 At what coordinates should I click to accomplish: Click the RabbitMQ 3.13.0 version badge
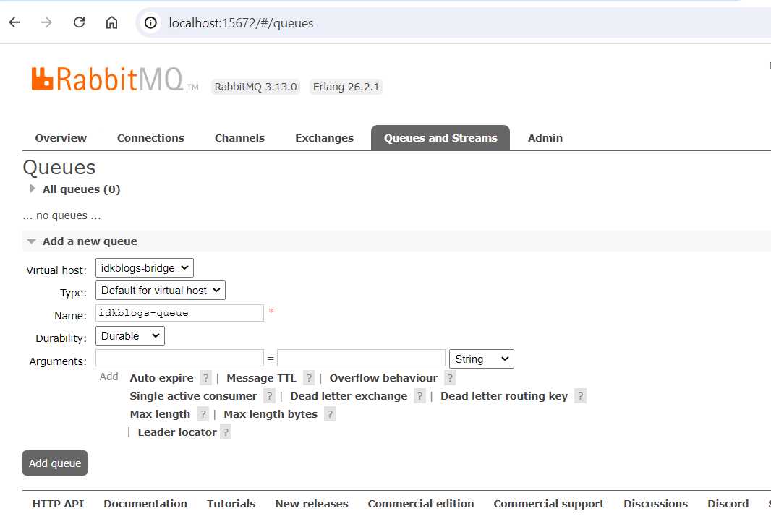256,87
